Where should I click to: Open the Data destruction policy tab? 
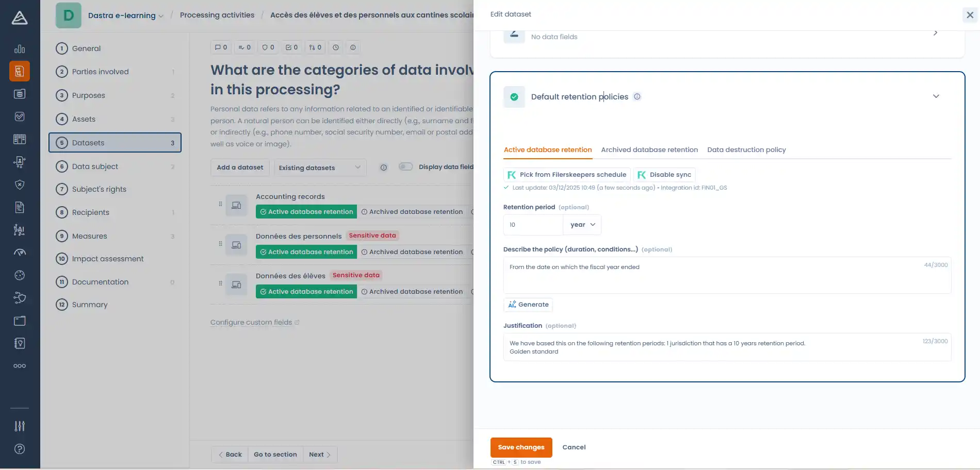pos(746,150)
